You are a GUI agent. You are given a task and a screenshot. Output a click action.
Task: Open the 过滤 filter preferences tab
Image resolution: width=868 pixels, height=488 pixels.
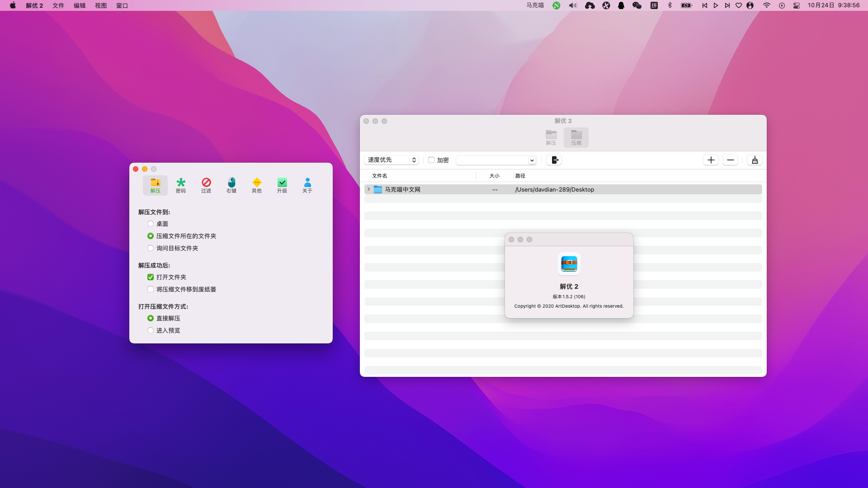coord(206,185)
